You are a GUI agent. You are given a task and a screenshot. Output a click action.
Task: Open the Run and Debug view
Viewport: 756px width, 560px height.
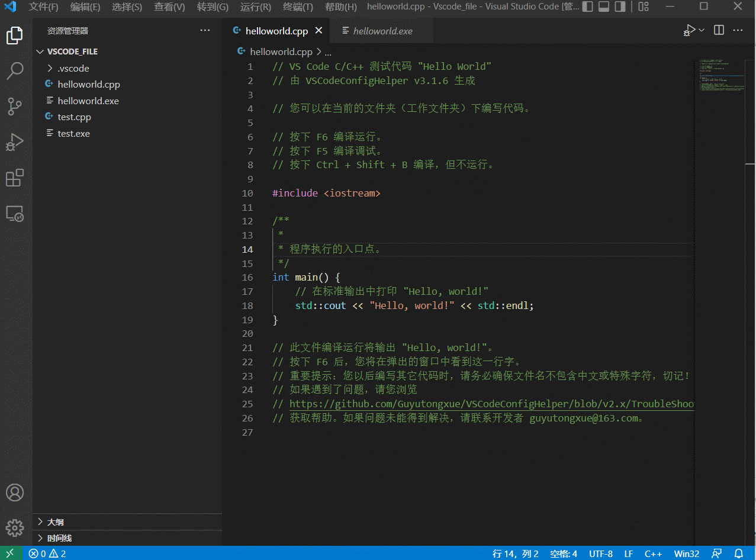pos(15,142)
